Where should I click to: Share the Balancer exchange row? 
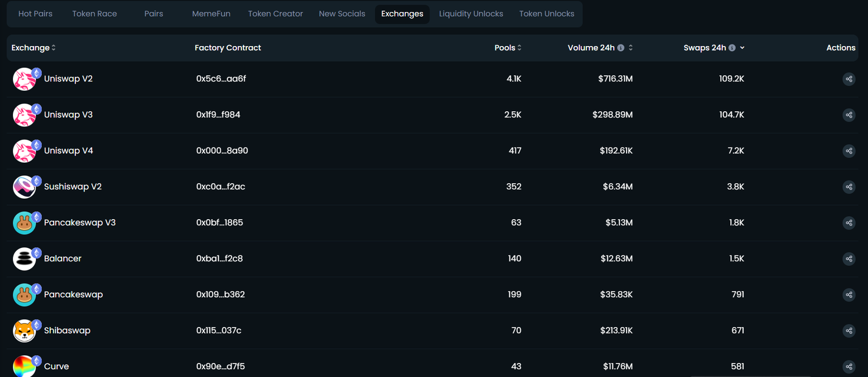849,259
